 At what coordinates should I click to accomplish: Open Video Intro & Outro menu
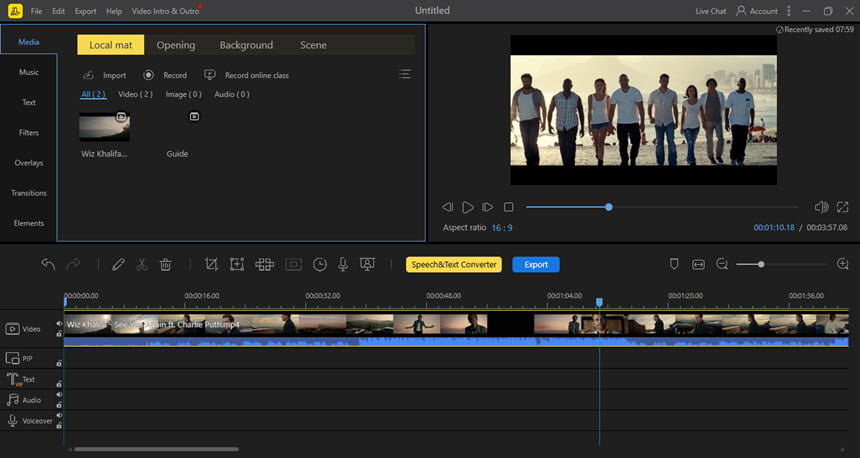point(165,11)
